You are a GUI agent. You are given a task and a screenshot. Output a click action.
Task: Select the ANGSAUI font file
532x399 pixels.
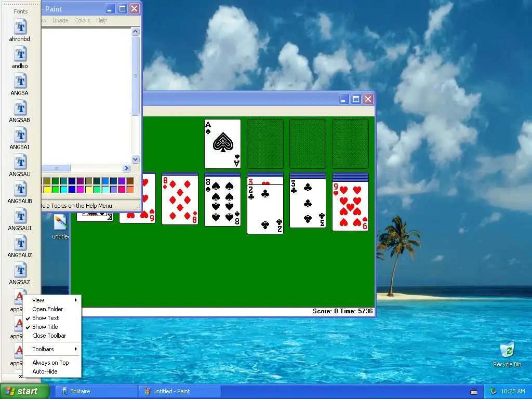(20, 220)
